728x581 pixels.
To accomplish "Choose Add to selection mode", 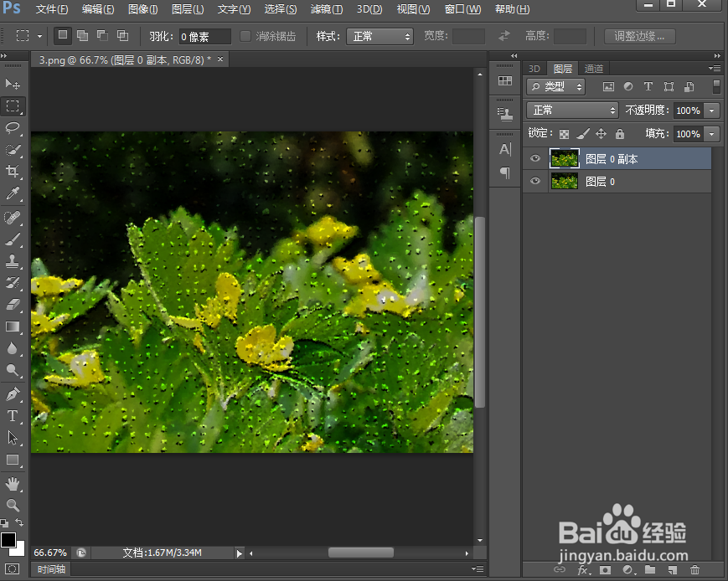I will click(x=83, y=35).
